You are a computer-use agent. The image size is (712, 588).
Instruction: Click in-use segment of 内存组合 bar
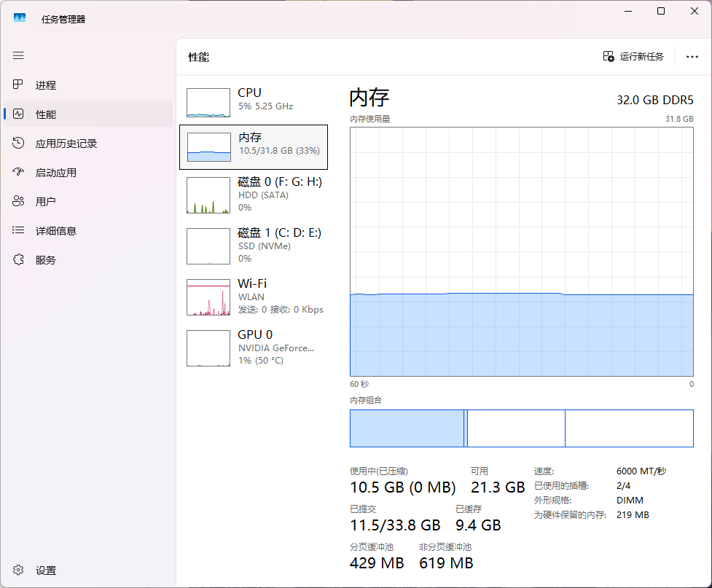[407, 428]
